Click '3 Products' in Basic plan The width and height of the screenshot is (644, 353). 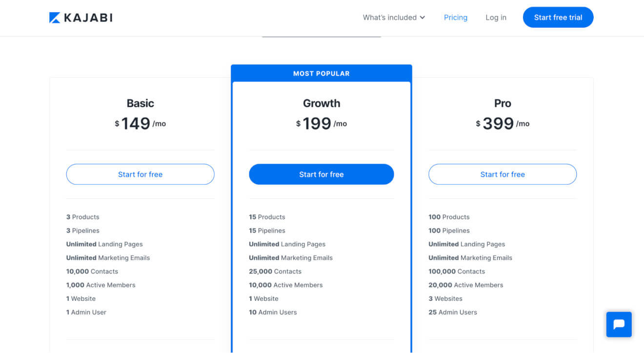pyautogui.click(x=83, y=217)
